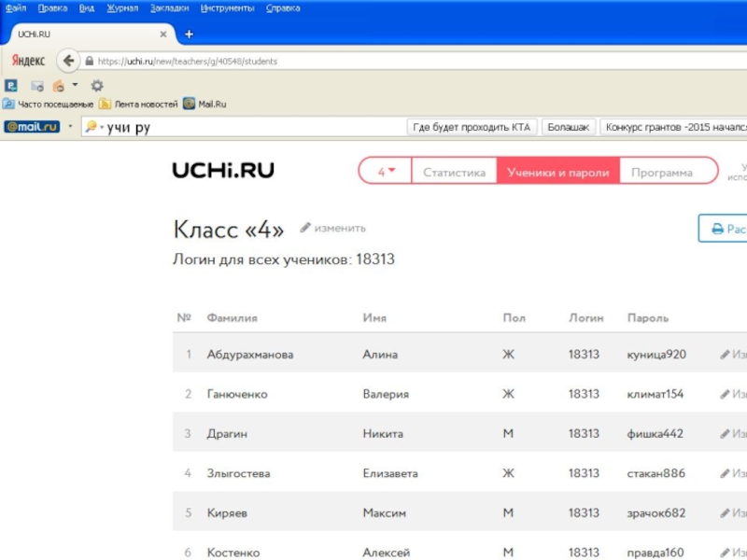The image size is (747, 560).
Task: Click the printer icon button
Action: point(717,229)
